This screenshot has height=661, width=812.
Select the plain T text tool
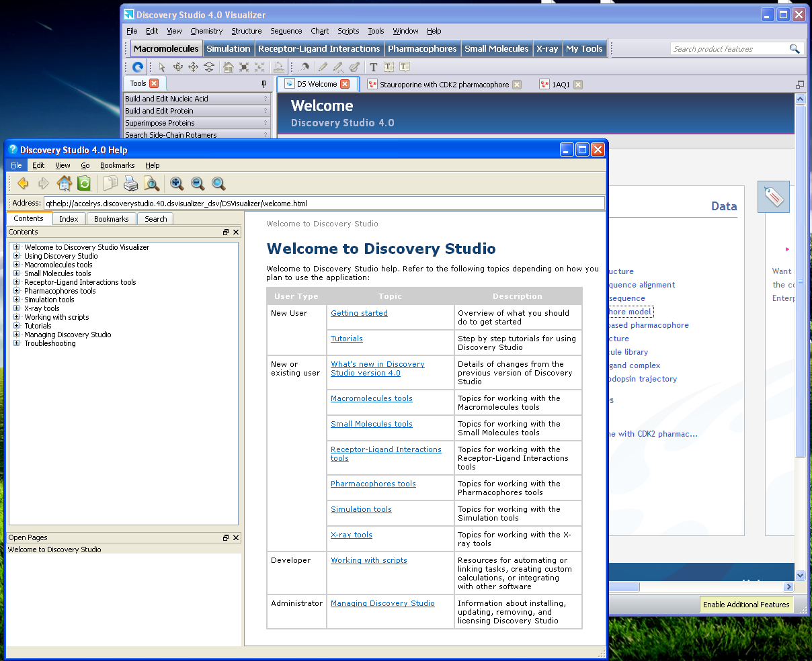pos(373,67)
